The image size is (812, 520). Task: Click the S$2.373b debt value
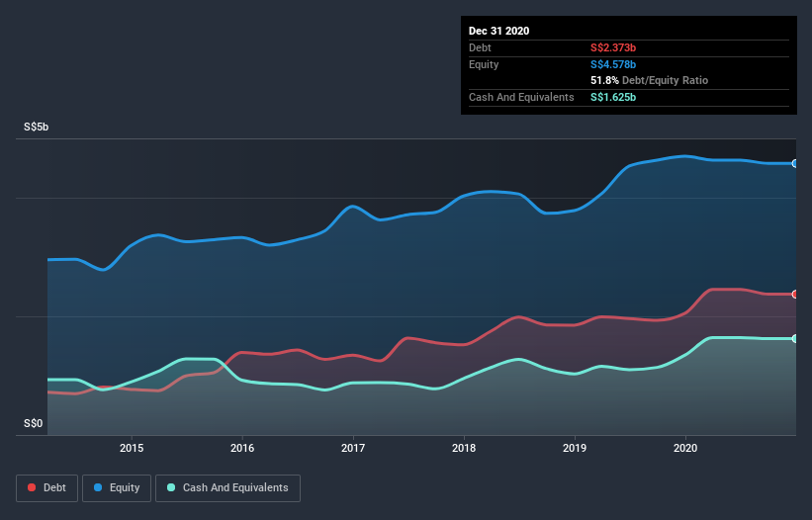(x=613, y=47)
